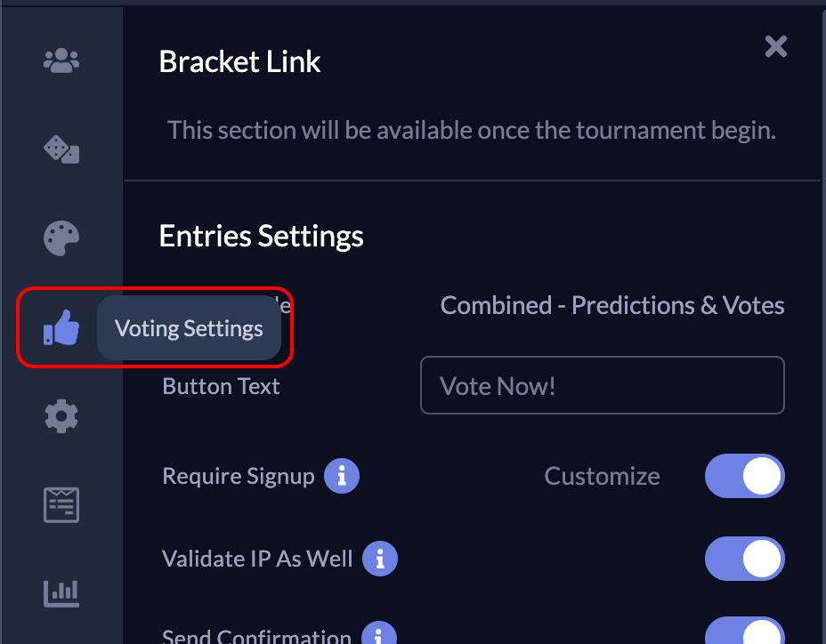Close the Bracket Link dialog
The height and width of the screenshot is (644, 826).
tap(775, 46)
